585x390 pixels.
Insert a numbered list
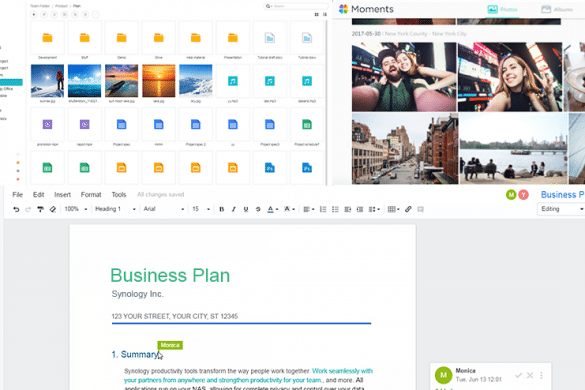pyautogui.click(x=323, y=209)
